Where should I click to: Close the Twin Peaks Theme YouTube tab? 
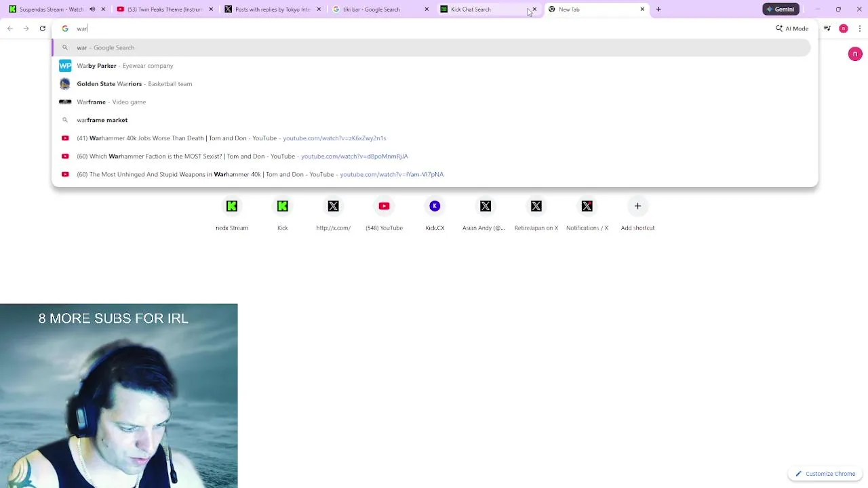point(211,9)
